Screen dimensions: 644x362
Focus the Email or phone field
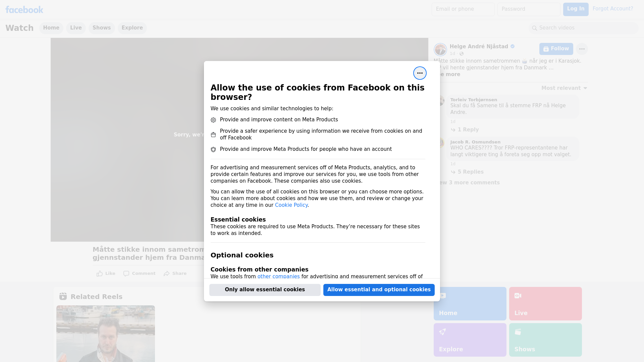463,9
